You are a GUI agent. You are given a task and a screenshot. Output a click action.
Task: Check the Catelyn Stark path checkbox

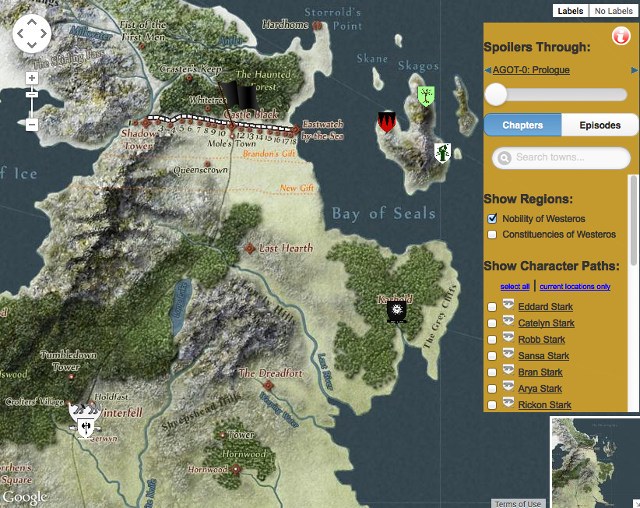492,323
